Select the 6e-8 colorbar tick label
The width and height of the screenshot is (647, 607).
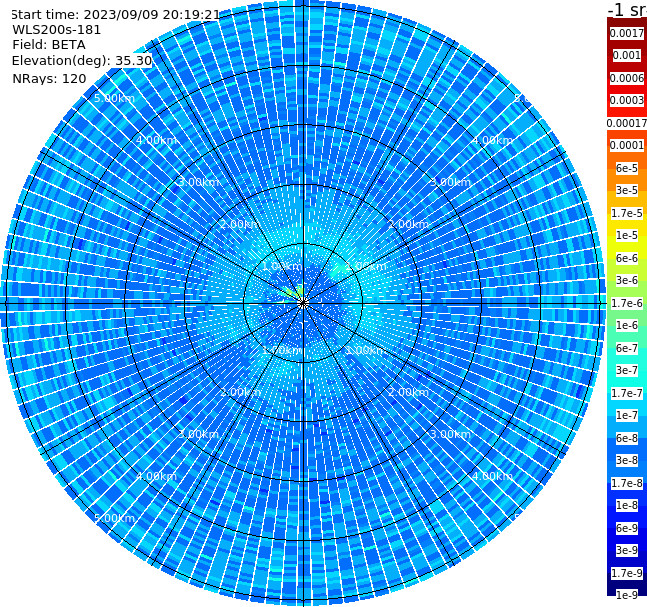click(627, 438)
